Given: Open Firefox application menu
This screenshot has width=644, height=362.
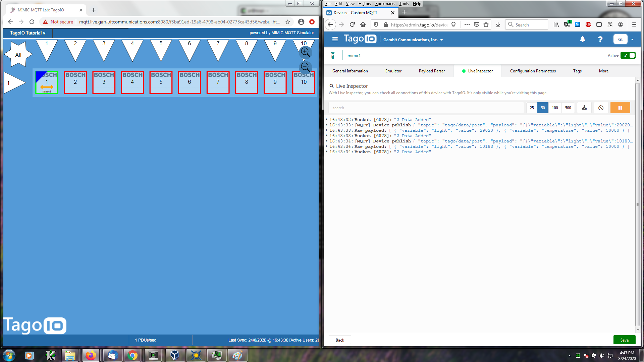Looking at the screenshot, I should 634,24.
